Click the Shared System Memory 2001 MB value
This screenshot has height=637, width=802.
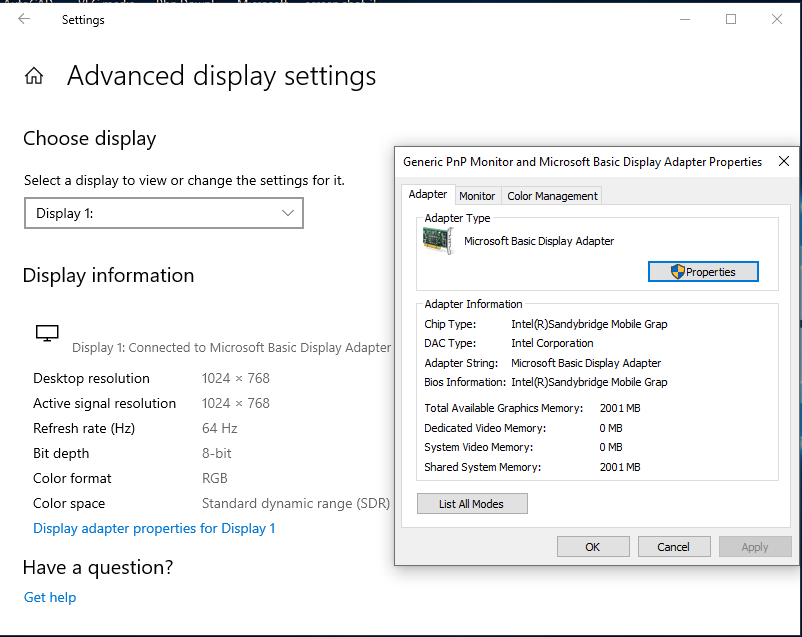pos(620,467)
